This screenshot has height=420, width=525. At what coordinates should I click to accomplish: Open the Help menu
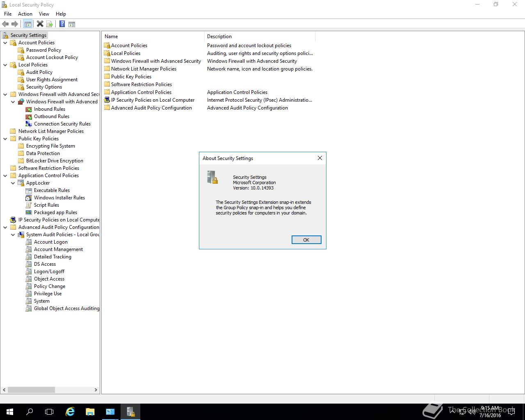(x=61, y=14)
